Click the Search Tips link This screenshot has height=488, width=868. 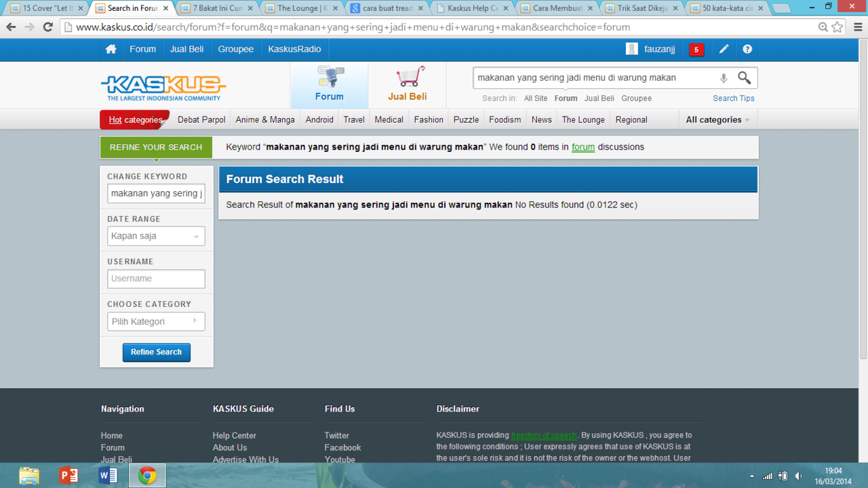point(734,98)
